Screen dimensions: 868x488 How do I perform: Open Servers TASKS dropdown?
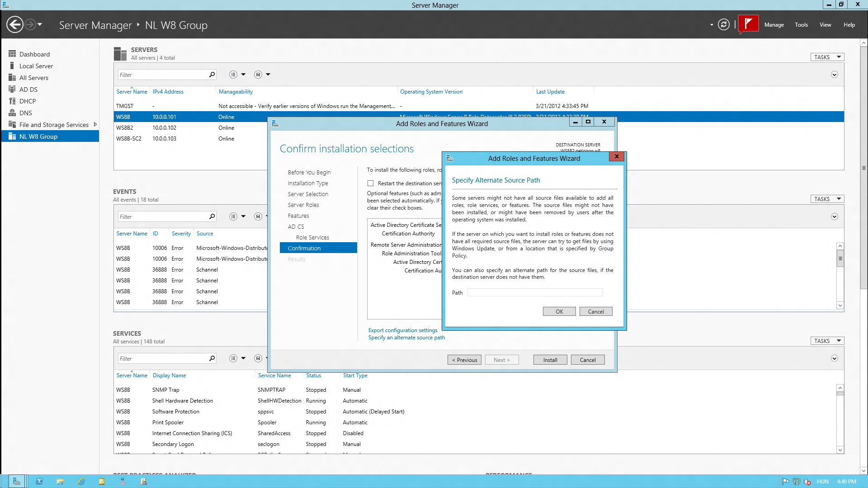click(827, 57)
